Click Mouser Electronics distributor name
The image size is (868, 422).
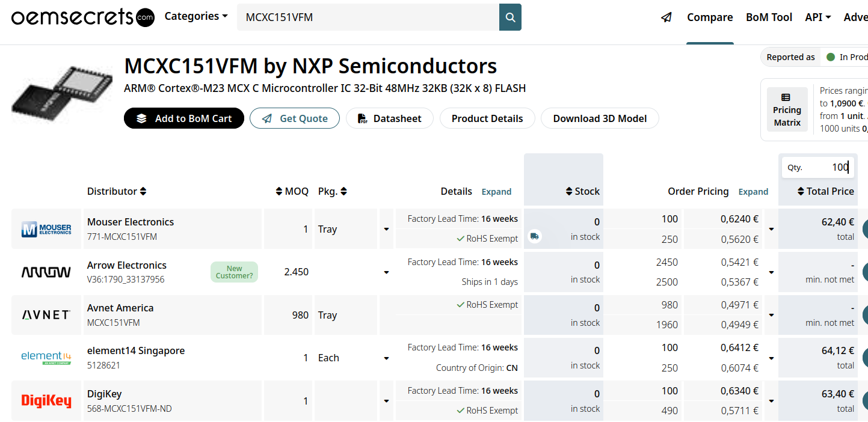(x=131, y=222)
